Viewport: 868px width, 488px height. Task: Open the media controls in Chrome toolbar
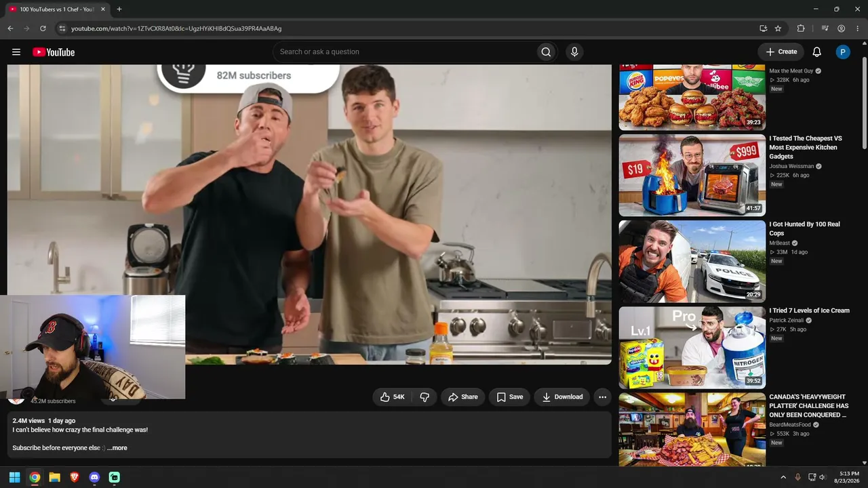825,28
